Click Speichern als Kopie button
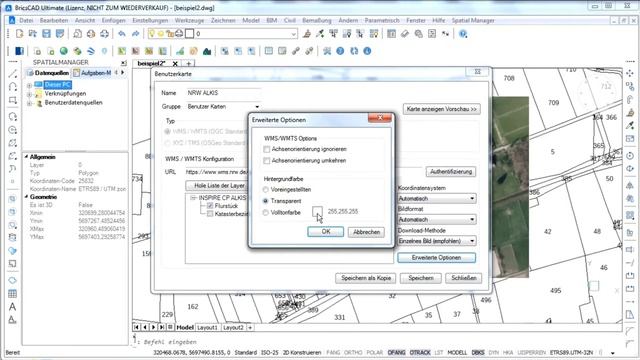Image resolution: width=640 pixels, height=360 pixels. (x=366, y=278)
